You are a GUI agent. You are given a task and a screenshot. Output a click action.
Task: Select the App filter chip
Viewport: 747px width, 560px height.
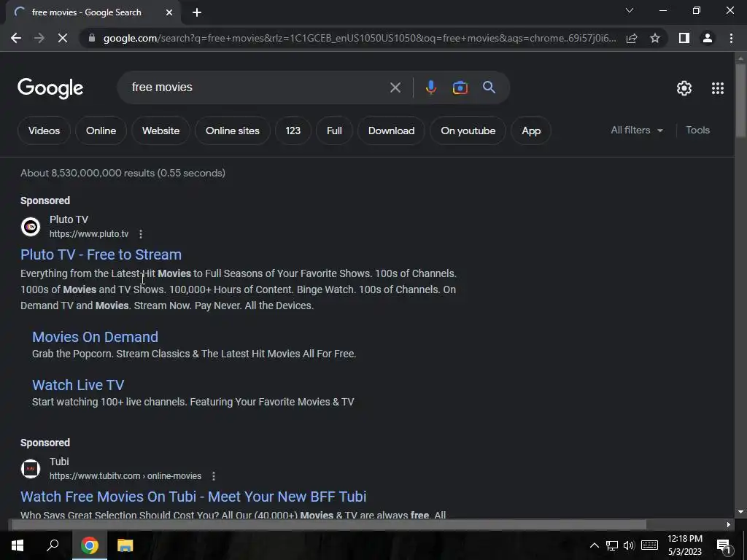531,131
